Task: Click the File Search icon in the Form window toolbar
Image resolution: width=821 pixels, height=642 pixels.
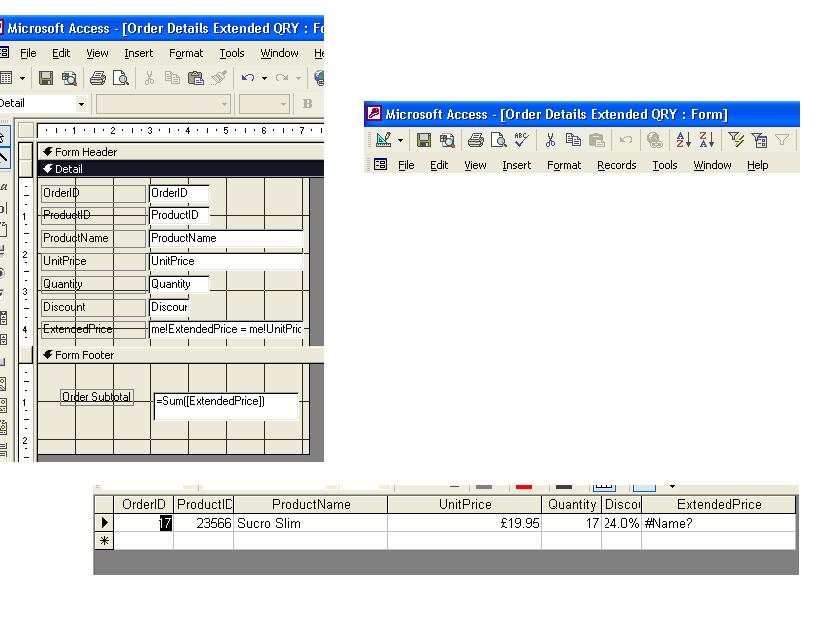Action: (447, 140)
